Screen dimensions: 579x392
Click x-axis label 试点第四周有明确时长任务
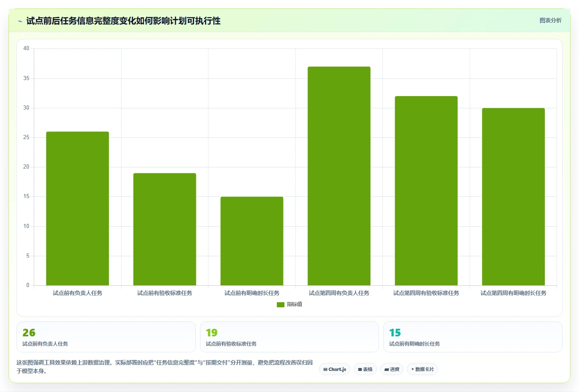[513, 293]
